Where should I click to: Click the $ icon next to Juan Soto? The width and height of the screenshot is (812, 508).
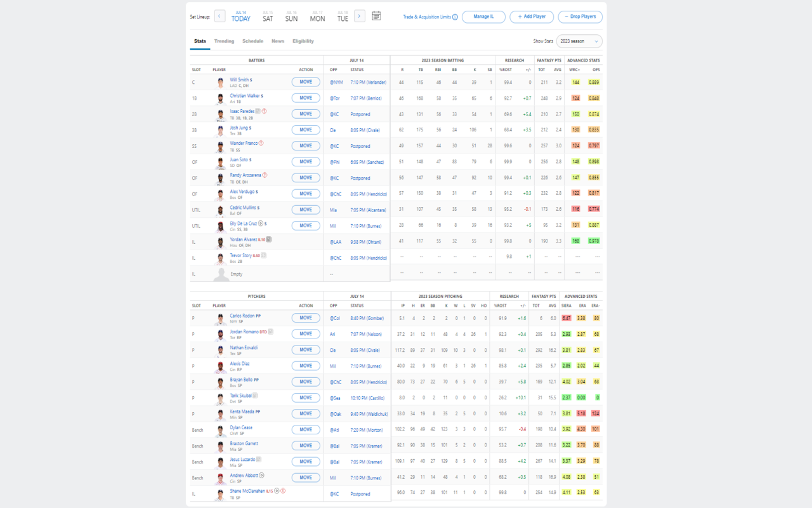pyautogui.click(x=251, y=159)
